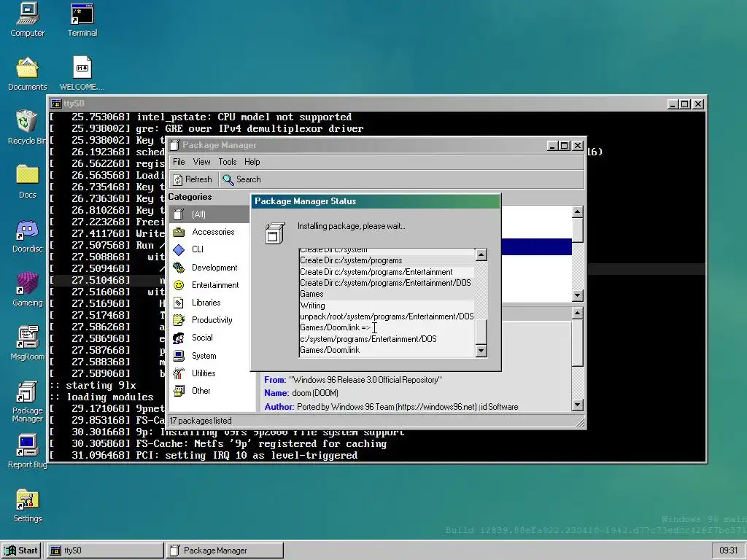Screen dimensions: 747x560
Task: Select the Development category icon
Action: [179, 267]
